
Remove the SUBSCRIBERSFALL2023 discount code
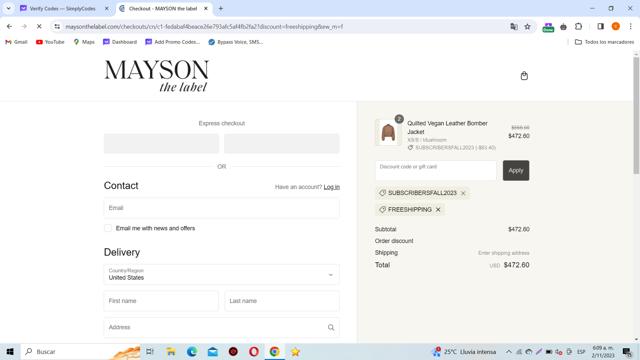click(x=463, y=193)
